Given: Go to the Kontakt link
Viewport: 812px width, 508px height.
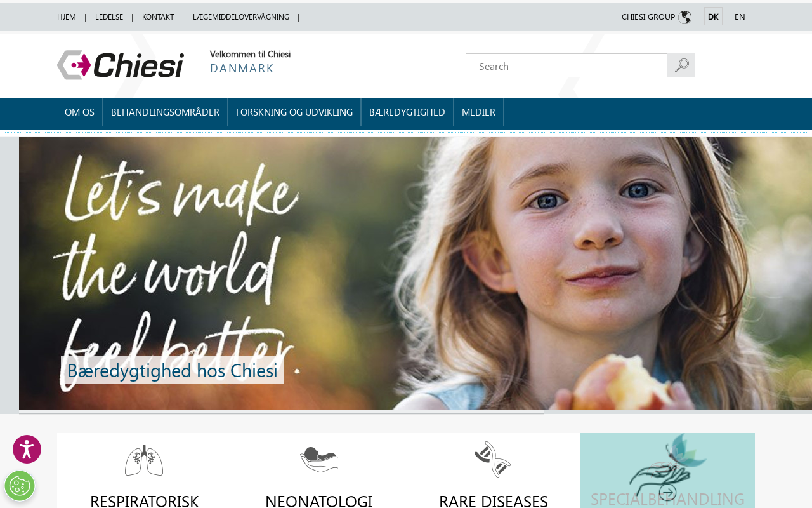Looking at the screenshot, I should (x=158, y=17).
